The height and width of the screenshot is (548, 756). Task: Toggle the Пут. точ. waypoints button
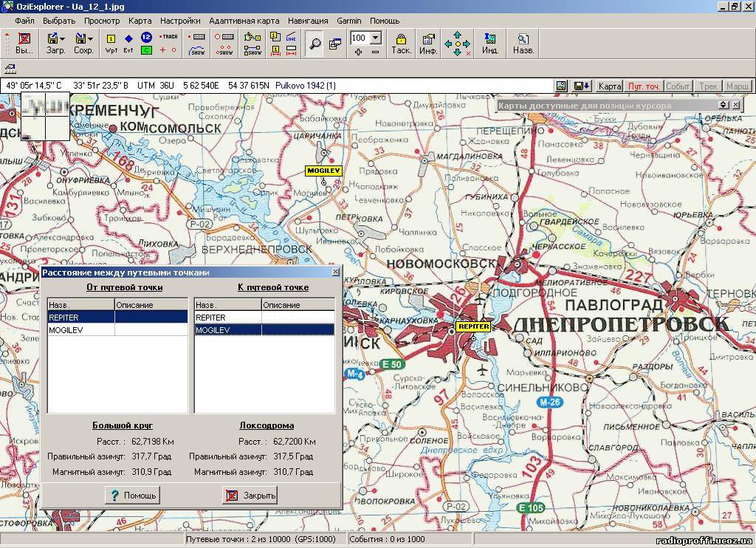(644, 86)
